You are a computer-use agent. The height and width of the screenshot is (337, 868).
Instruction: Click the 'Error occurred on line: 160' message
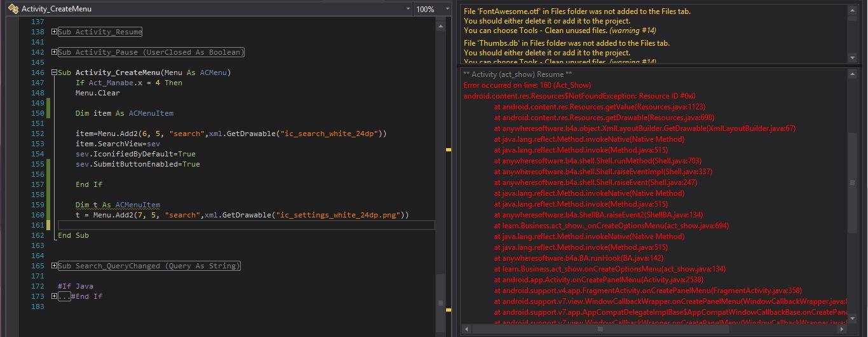(527, 85)
